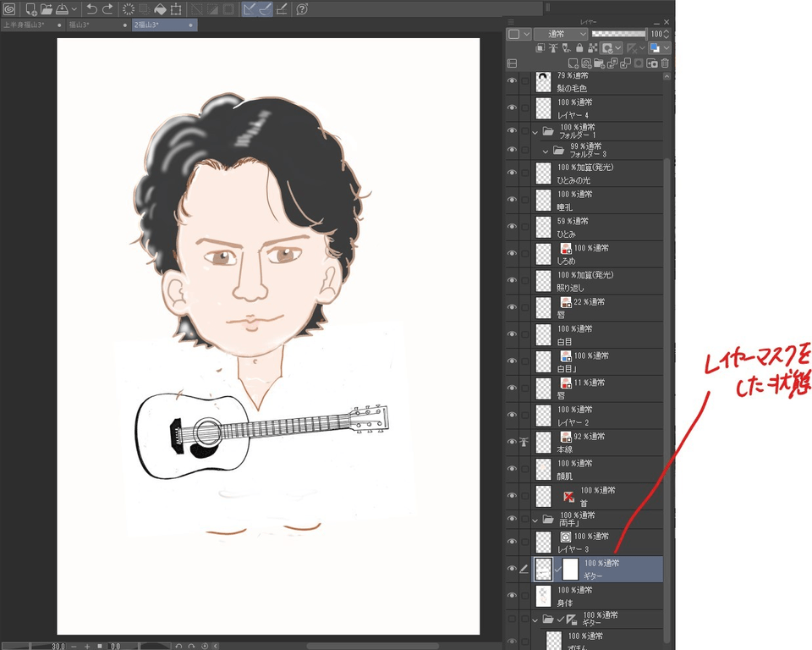
Task: Select the 身体 layer
Action: point(597,596)
